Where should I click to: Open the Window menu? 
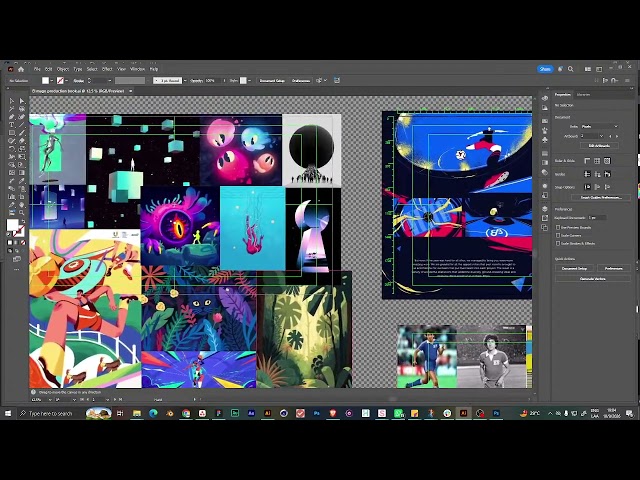click(x=137, y=69)
